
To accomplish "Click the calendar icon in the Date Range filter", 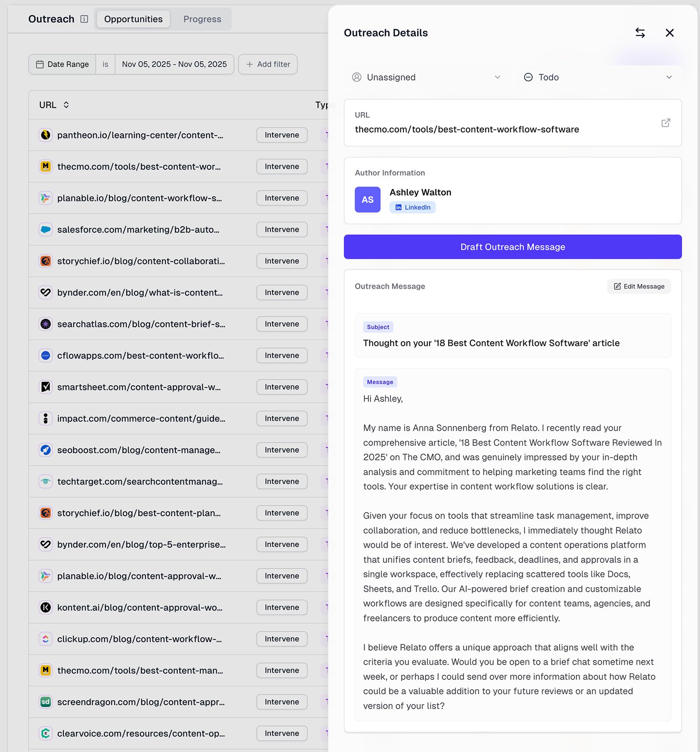I will pyautogui.click(x=40, y=64).
